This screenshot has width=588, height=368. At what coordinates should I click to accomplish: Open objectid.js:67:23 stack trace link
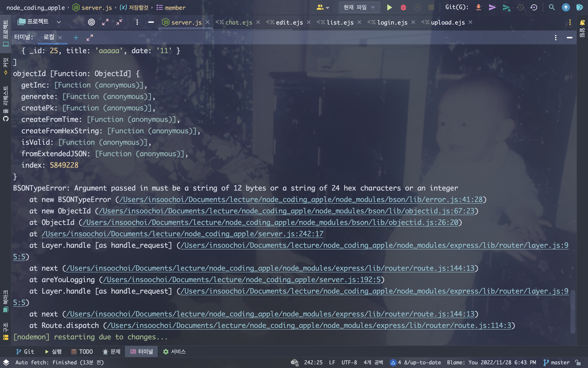coord(287,211)
